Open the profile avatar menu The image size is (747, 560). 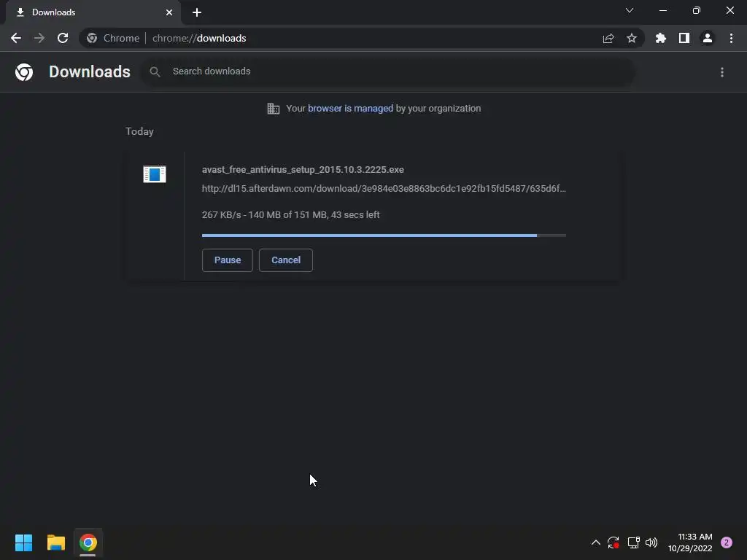[x=708, y=38]
